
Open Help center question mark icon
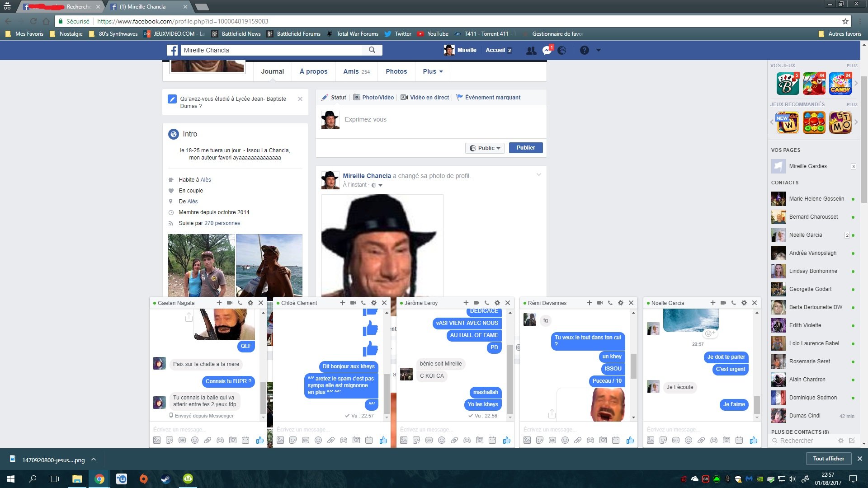tap(584, 50)
